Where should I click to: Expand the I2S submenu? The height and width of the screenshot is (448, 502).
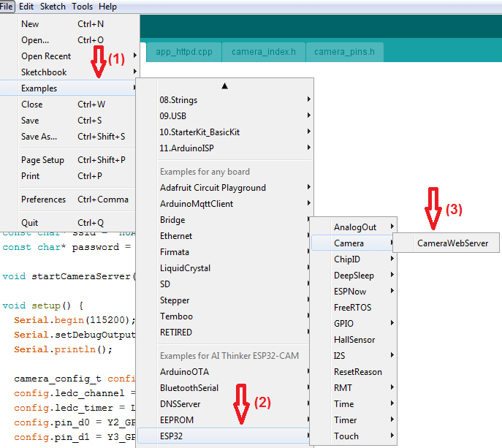tap(354, 355)
